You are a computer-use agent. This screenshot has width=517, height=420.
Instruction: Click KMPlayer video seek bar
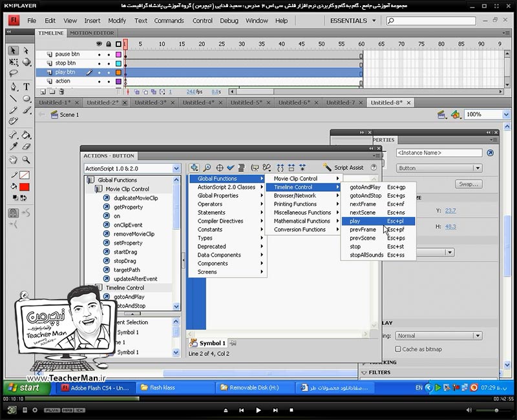[x=258, y=399]
